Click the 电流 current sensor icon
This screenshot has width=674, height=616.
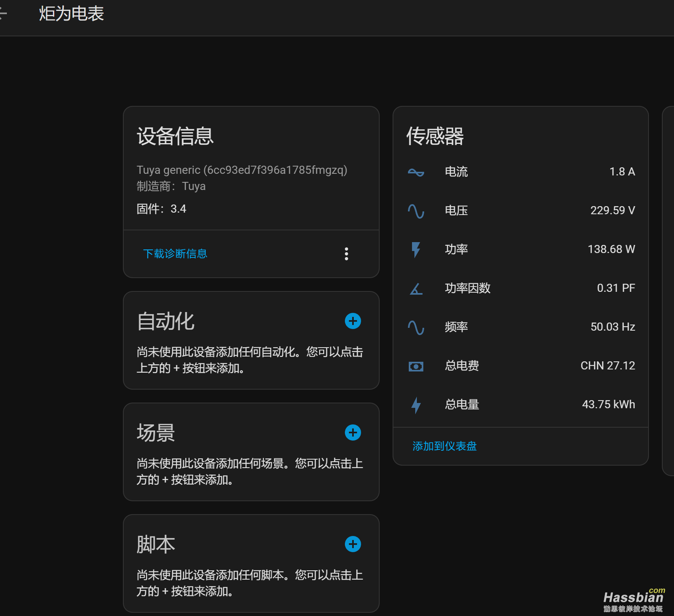[416, 172]
